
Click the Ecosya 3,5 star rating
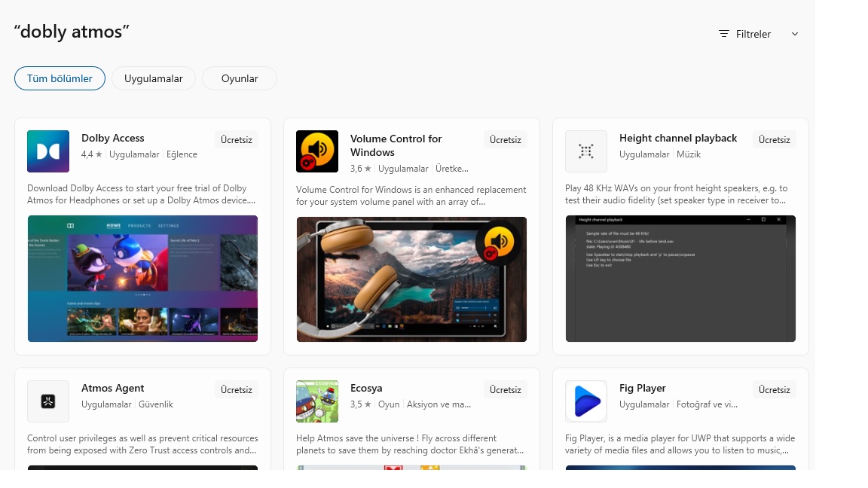tap(360, 404)
